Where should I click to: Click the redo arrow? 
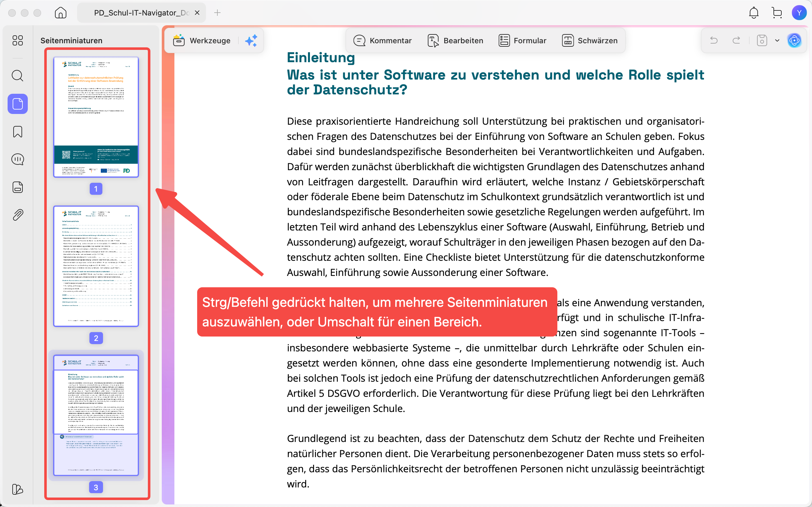pyautogui.click(x=736, y=41)
